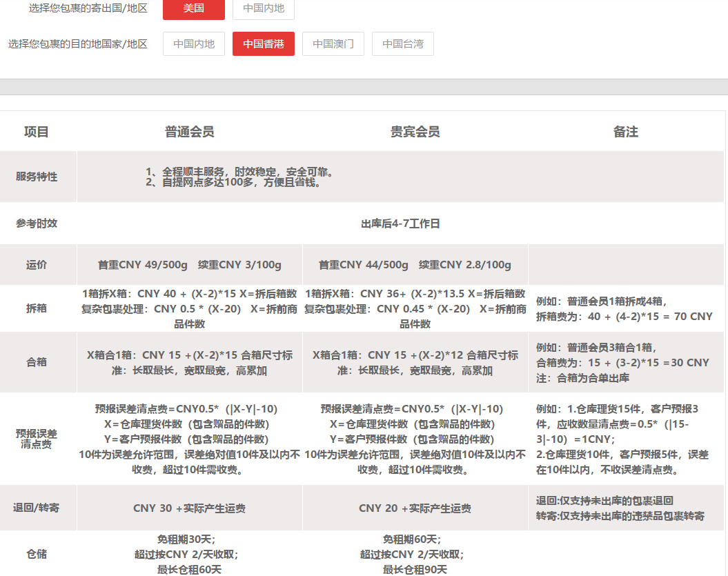Switch destination to 中国澳门
The height and width of the screenshot is (576, 728).
[333, 43]
